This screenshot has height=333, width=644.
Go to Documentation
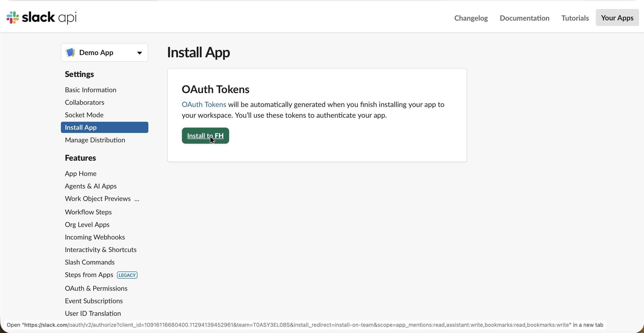[525, 18]
